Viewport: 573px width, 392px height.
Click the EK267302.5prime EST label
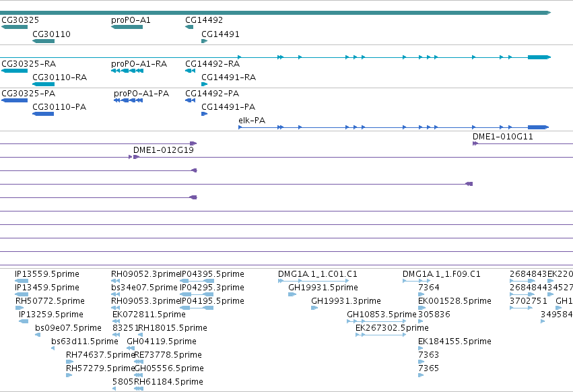pyautogui.click(x=392, y=328)
